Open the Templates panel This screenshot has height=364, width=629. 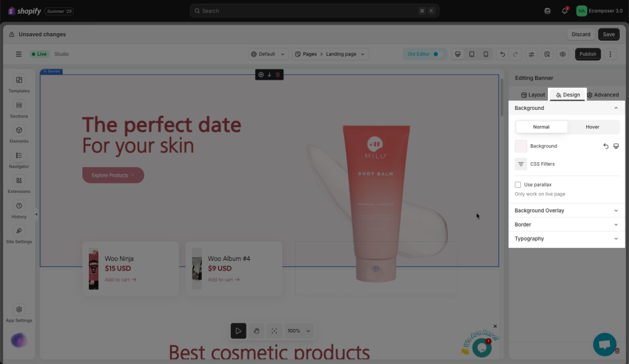click(19, 84)
